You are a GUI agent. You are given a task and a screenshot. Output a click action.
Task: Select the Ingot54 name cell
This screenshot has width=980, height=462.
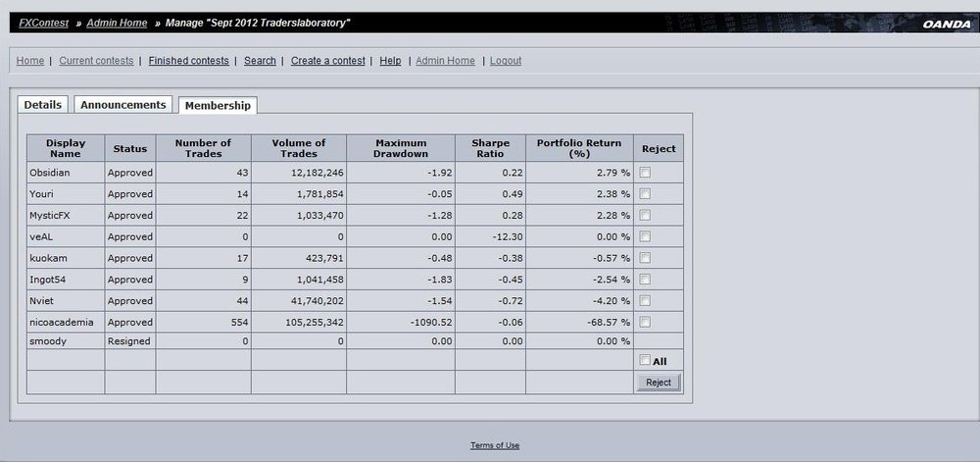[x=66, y=279]
